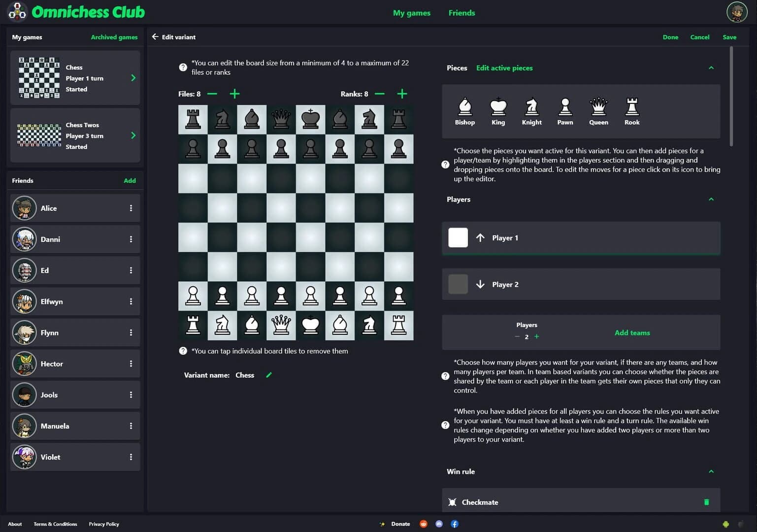Open options menu for Ed
Viewport: 757px width, 532px height.
[131, 270]
